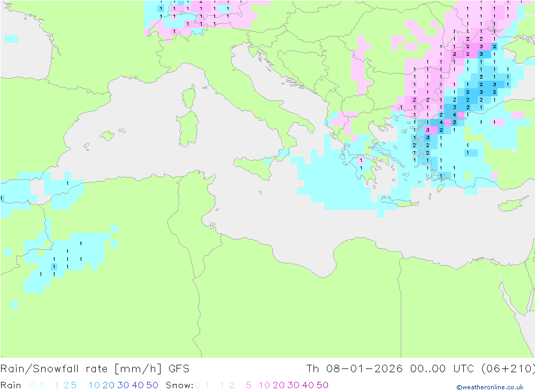The image size is (535, 392).
Task: Pick the Snow legend 0.1 color value
Action: [202, 385]
